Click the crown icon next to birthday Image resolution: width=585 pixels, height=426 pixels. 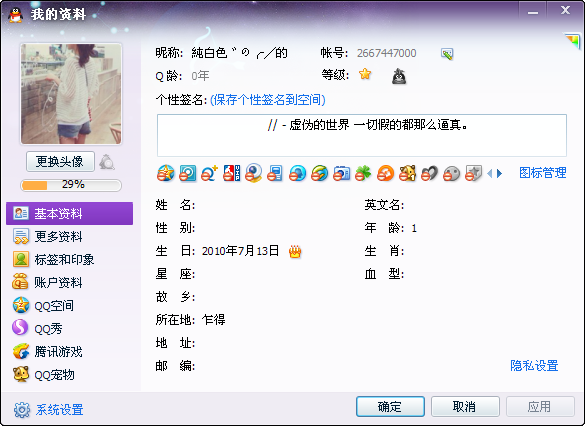[295, 252]
